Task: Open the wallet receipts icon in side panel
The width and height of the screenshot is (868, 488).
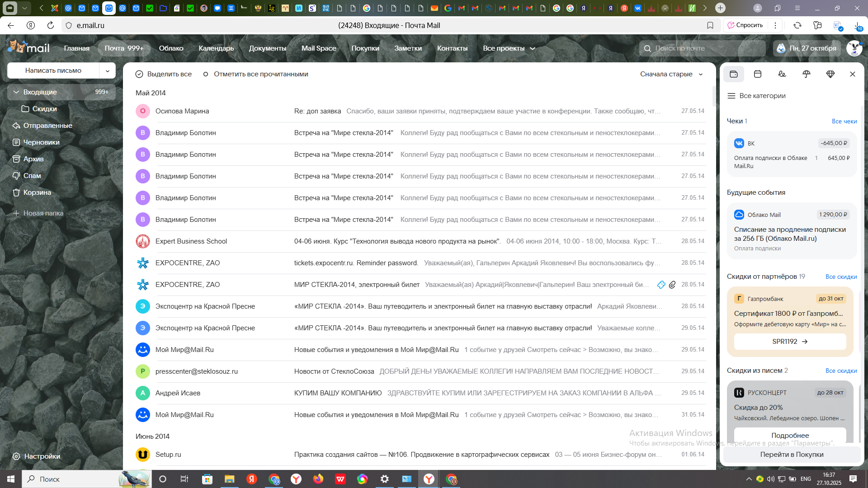Action: click(x=734, y=74)
